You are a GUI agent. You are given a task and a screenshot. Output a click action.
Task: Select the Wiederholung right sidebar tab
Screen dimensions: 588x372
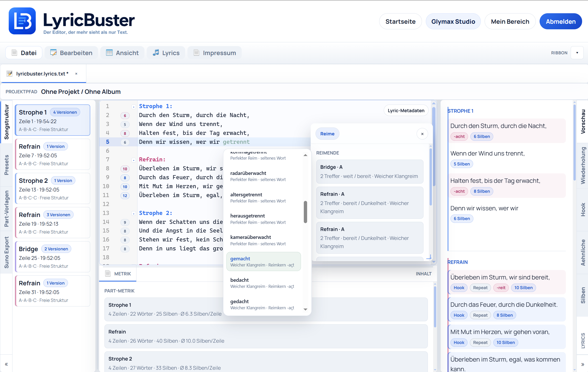click(583, 165)
